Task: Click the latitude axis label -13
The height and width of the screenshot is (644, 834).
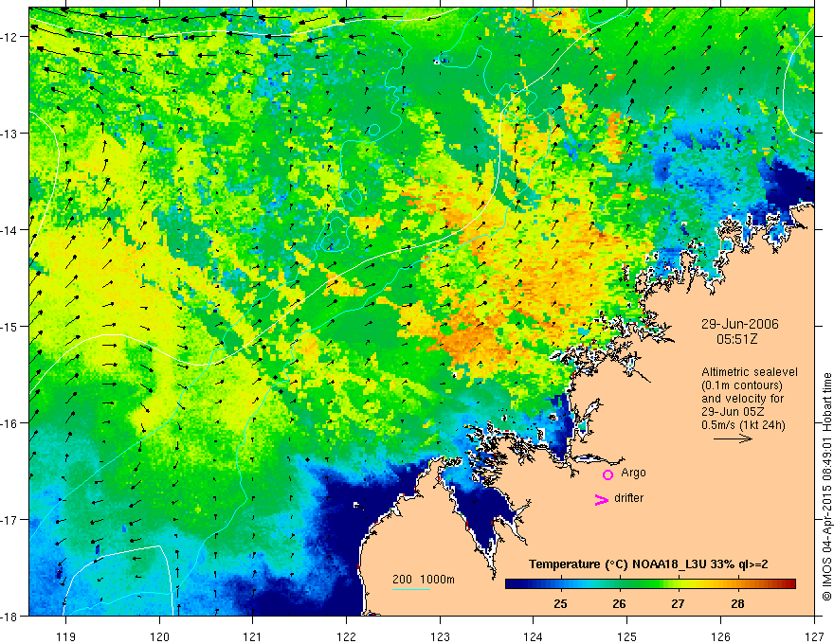Action: [9, 134]
